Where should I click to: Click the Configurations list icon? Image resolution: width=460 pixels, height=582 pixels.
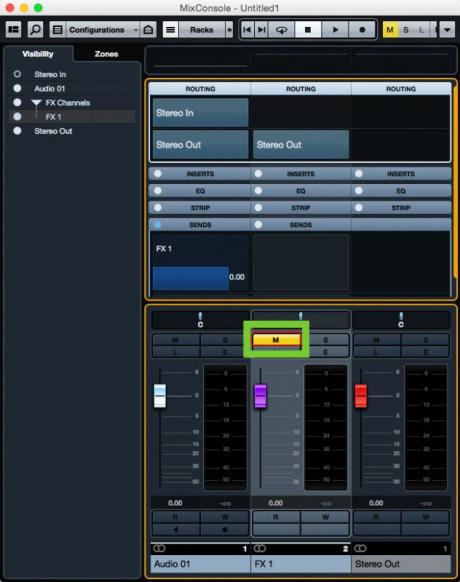point(58,30)
